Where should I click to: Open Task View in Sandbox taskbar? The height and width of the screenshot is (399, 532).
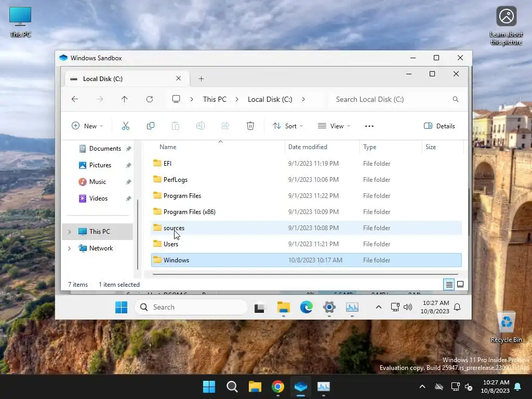(260, 308)
